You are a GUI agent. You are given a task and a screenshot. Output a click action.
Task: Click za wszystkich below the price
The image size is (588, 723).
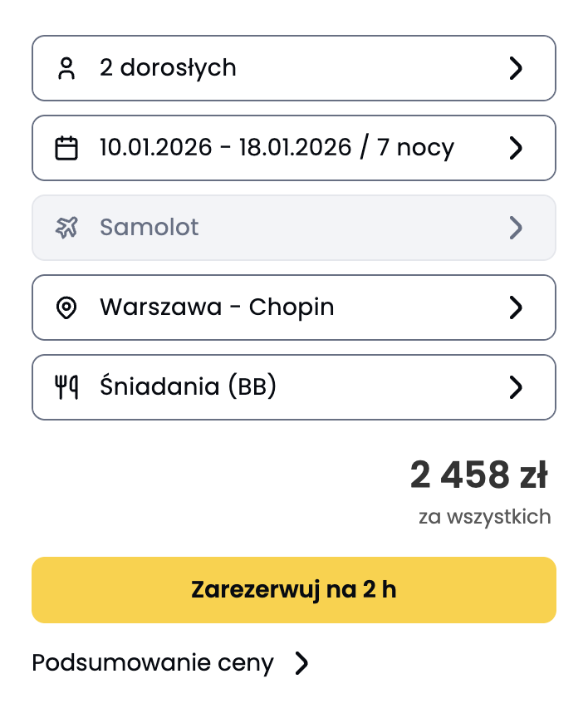484,516
